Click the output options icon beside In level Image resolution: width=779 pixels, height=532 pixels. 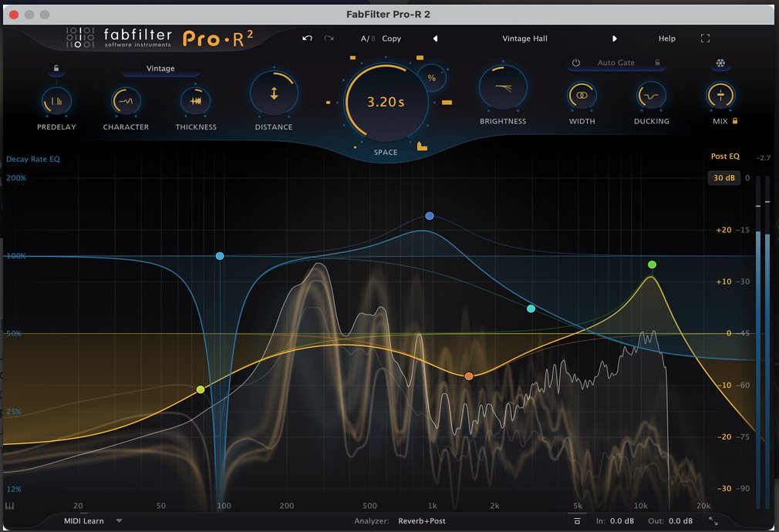(577, 521)
